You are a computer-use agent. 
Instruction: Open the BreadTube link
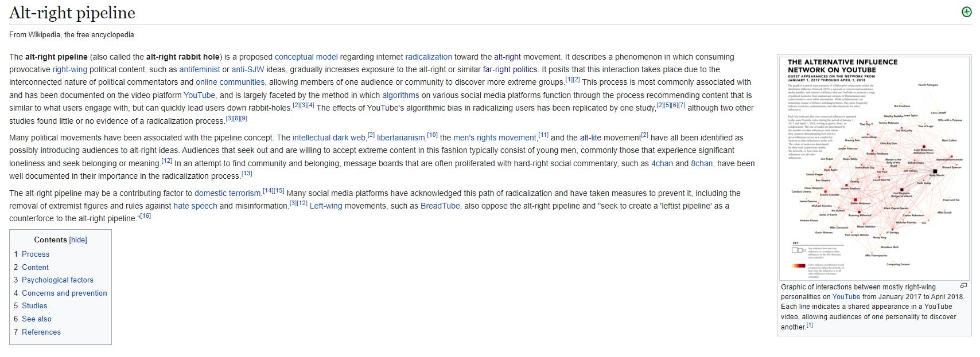point(440,206)
